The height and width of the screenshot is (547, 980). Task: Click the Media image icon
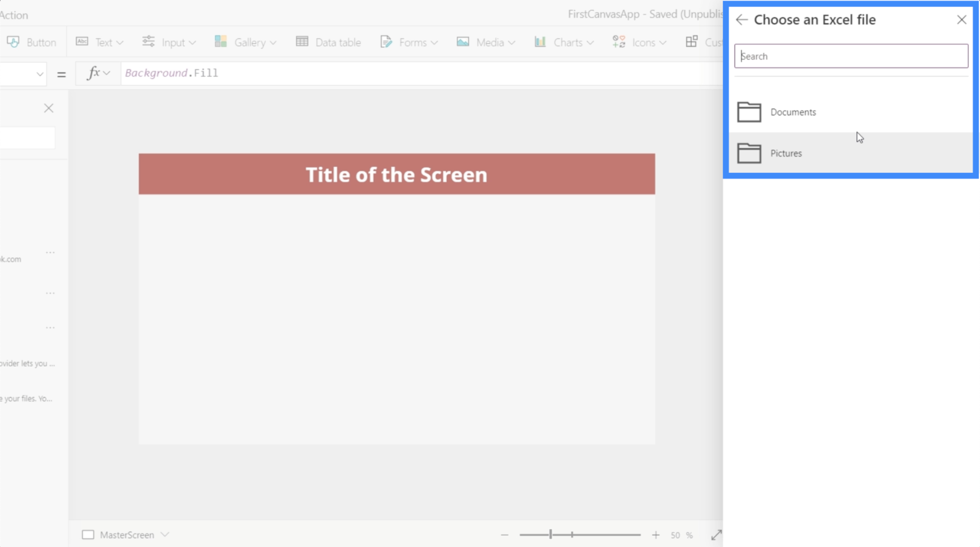pos(463,41)
